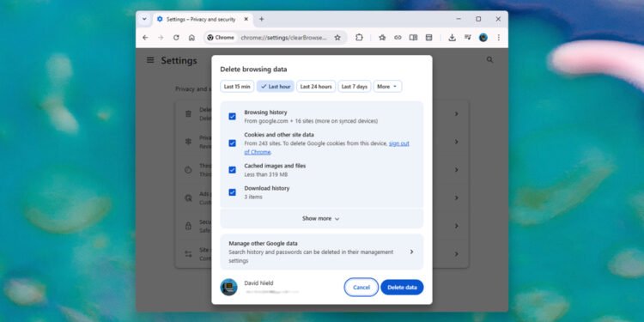
Task: Open a new tab with plus
Action: pyautogui.click(x=261, y=19)
